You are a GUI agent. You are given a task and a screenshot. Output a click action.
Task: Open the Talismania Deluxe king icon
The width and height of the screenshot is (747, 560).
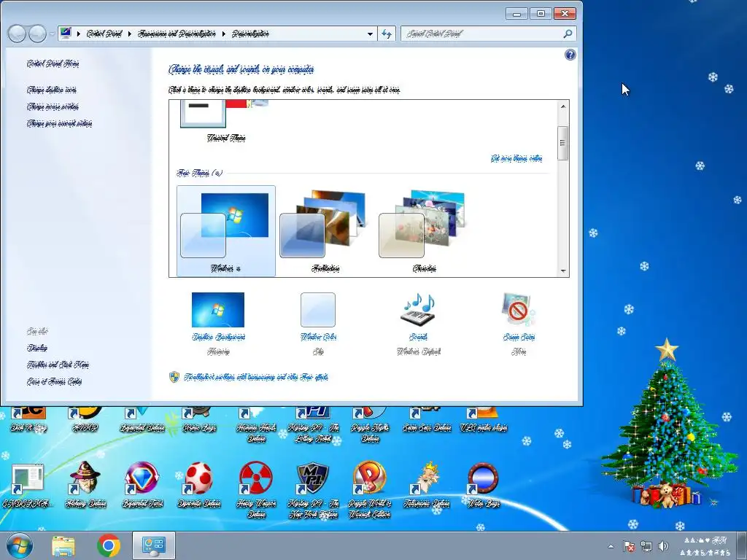[x=427, y=484]
